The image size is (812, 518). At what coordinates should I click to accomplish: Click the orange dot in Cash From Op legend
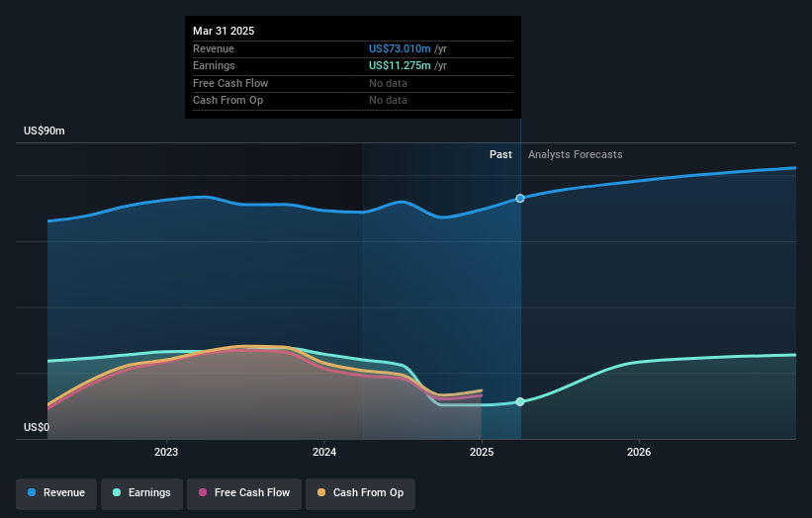(x=321, y=492)
